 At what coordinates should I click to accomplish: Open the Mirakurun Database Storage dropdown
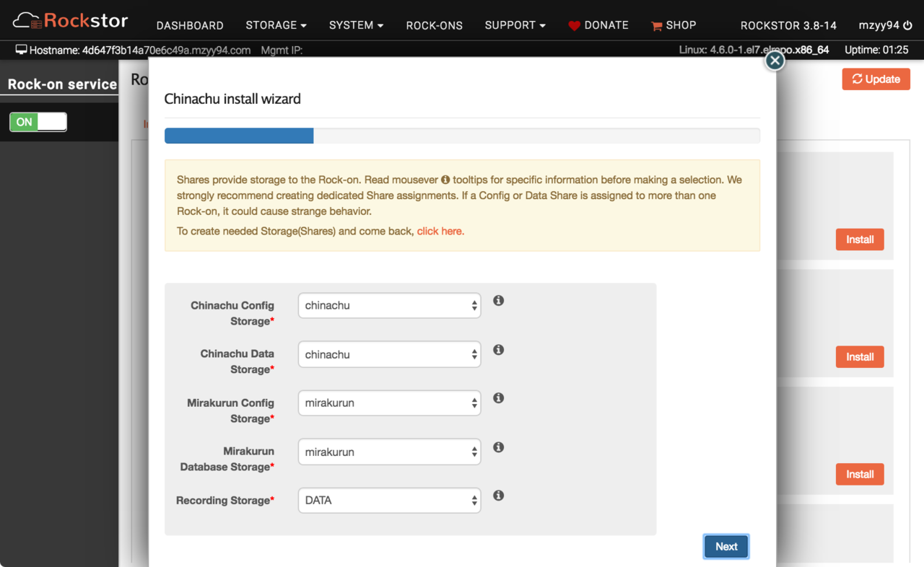tap(390, 452)
